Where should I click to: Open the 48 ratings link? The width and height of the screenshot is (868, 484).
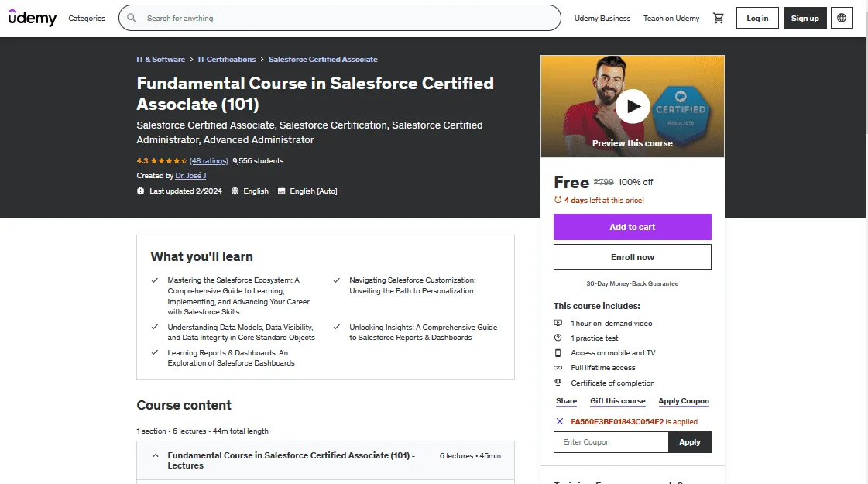(209, 160)
